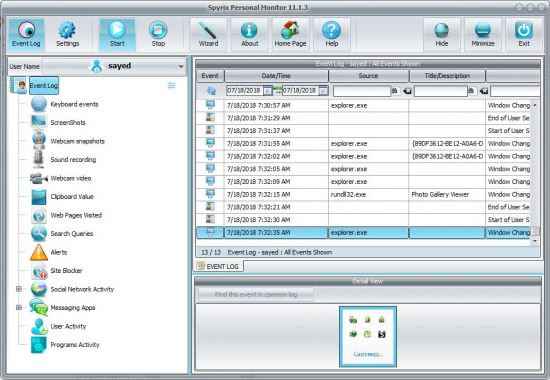Screen dimensions: 550x380
Task: Open Programs Activity in the sidebar
Action: click(75, 345)
